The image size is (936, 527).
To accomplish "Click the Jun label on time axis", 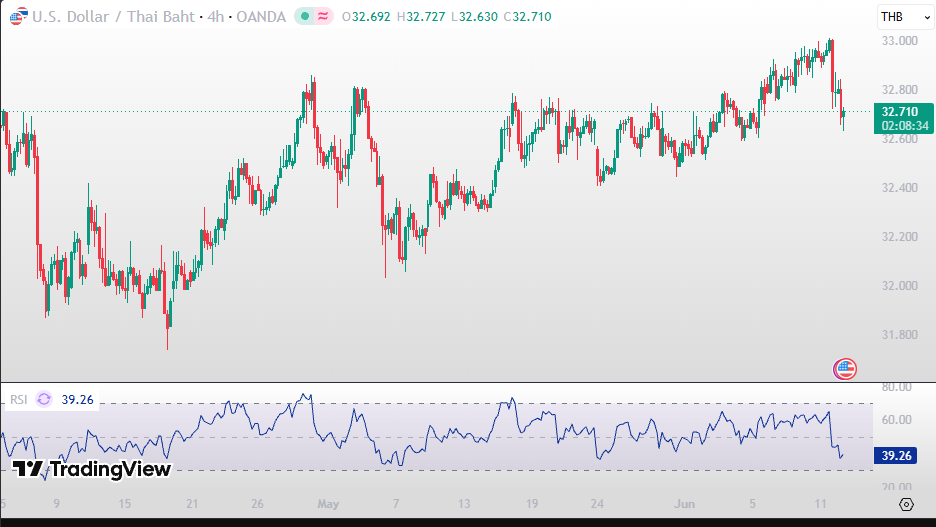I will pyautogui.click(x=684, y=504).
